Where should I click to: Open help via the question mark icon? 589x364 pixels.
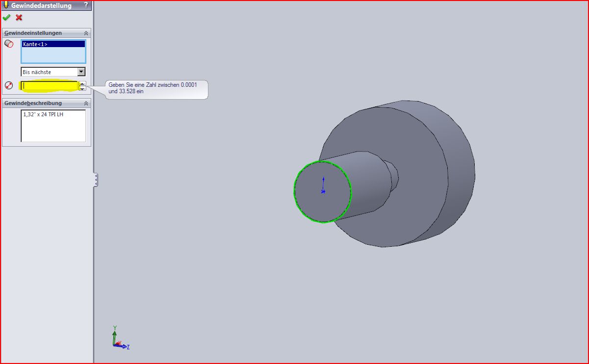coord(86,5)
